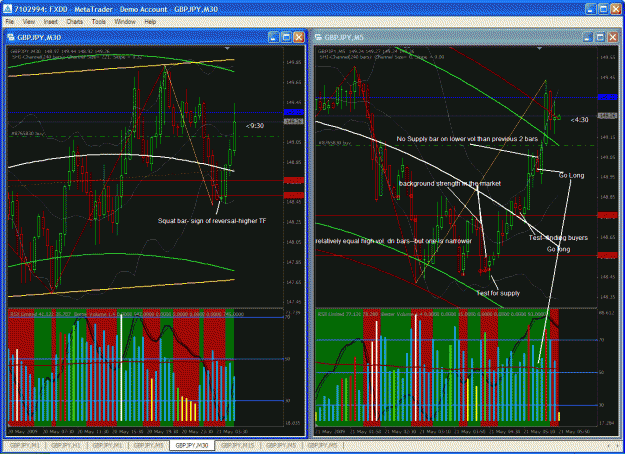Open the Window menu

pyautogui.click(x=125, y=22)
